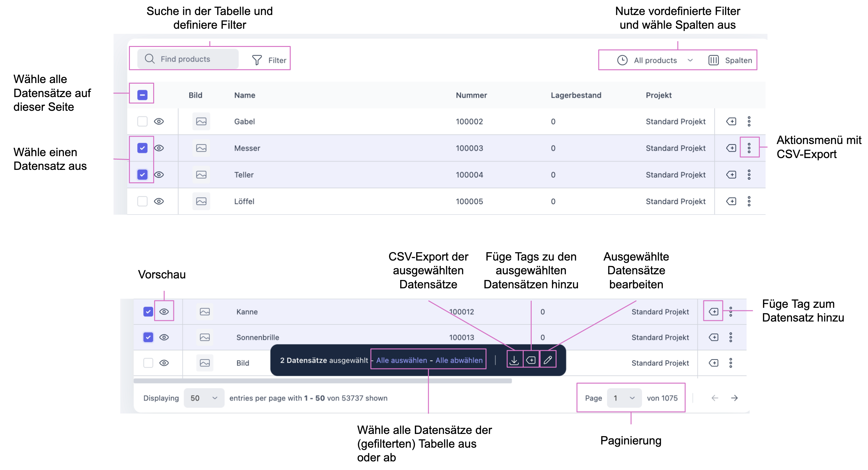Click CSV export download icon in selection bar

(514, 360)
